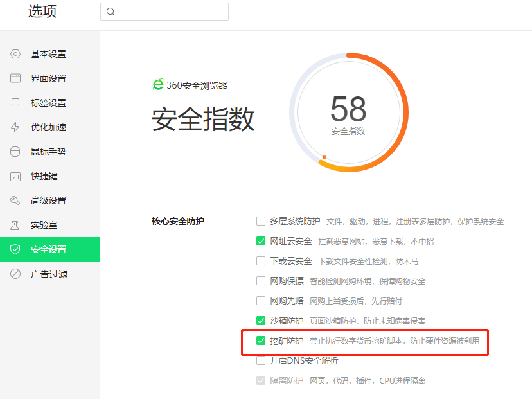Click the 核心安全防护 section label
532x399 pixels.
(x=178, y=221)
